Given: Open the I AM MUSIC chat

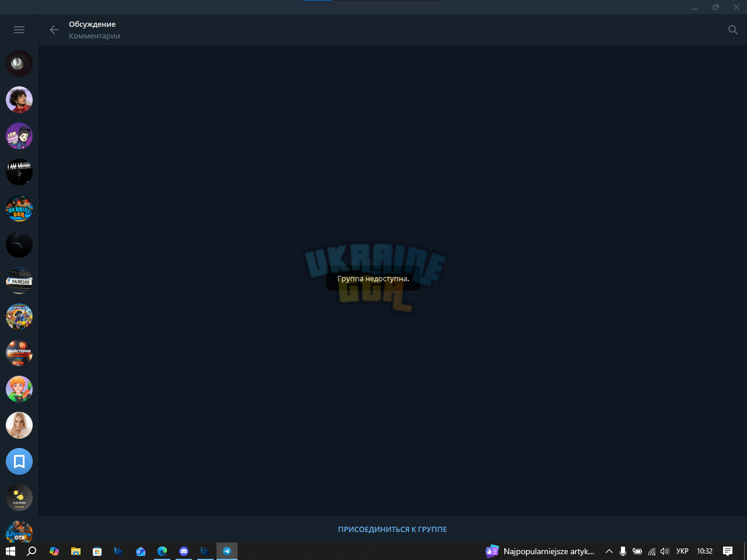Looking at the screenshot, I should pyautogui.click(x=19, y=172).
